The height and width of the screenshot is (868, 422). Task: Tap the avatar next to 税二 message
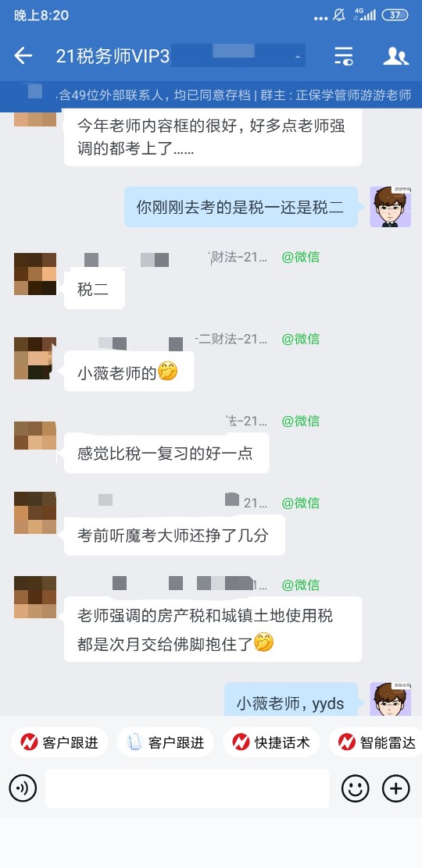coord(35,274)
